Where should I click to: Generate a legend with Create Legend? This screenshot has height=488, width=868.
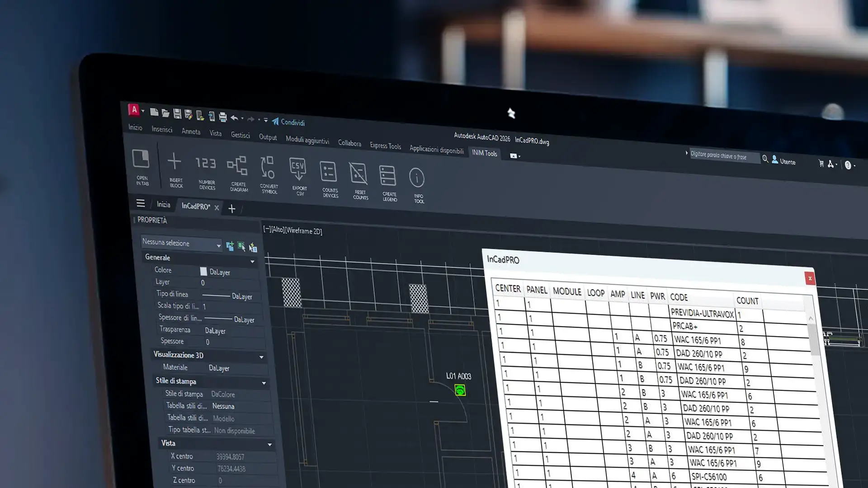pos(389,183)
